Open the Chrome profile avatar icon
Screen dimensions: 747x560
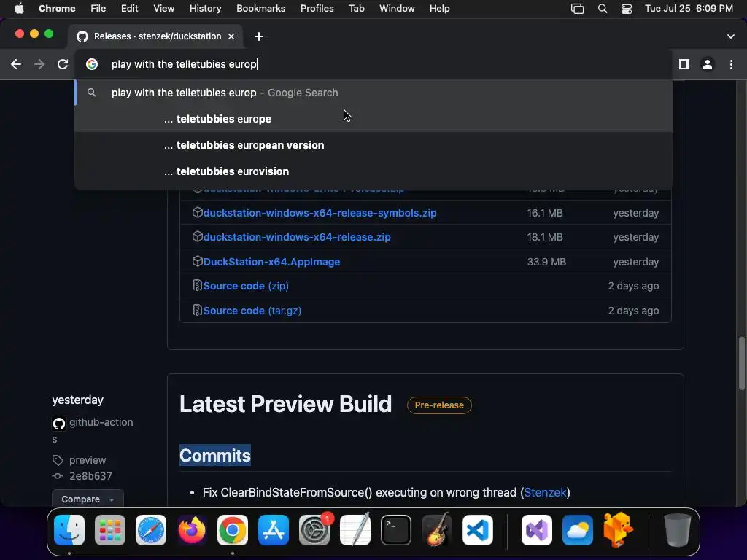coord(708,64)
